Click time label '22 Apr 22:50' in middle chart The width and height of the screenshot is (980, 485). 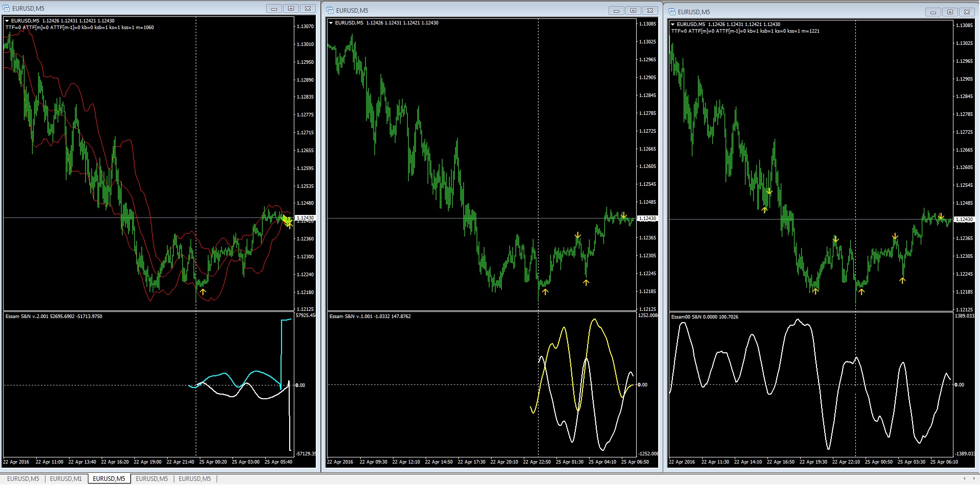click(537, 462)
